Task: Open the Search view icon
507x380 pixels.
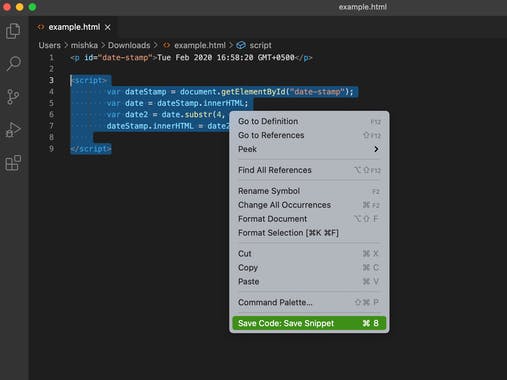Action: click(13, 63)
